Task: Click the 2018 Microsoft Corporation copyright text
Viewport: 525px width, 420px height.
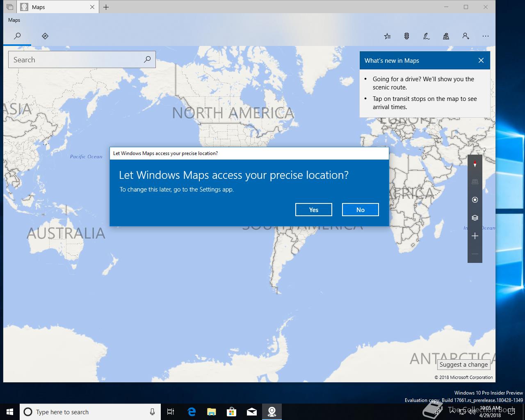Action: [464, 377]
